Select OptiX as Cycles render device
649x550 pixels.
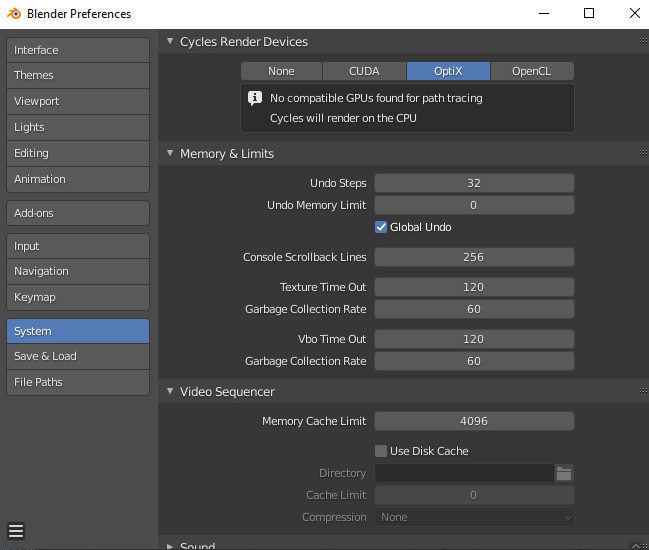pos(448,71)
